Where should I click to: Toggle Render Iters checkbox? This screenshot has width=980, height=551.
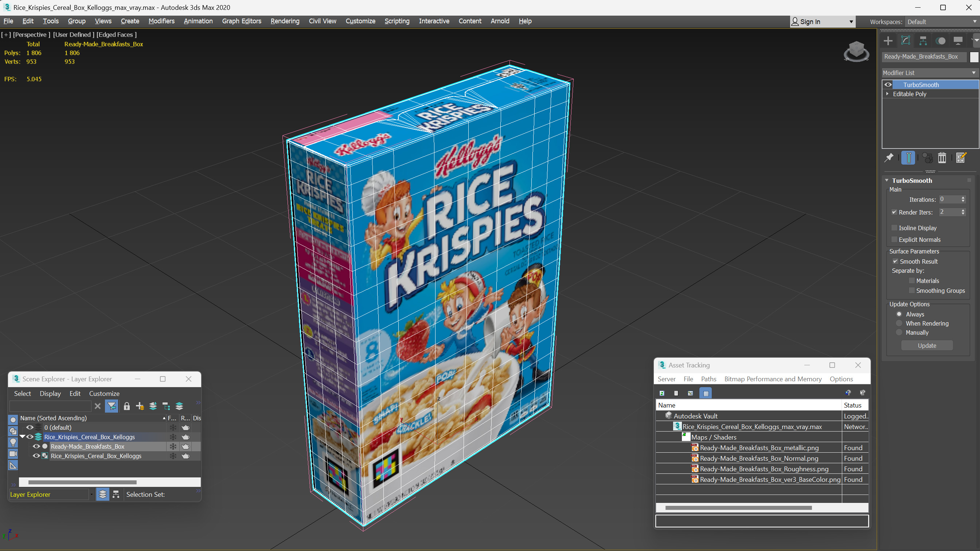(894, 212)
